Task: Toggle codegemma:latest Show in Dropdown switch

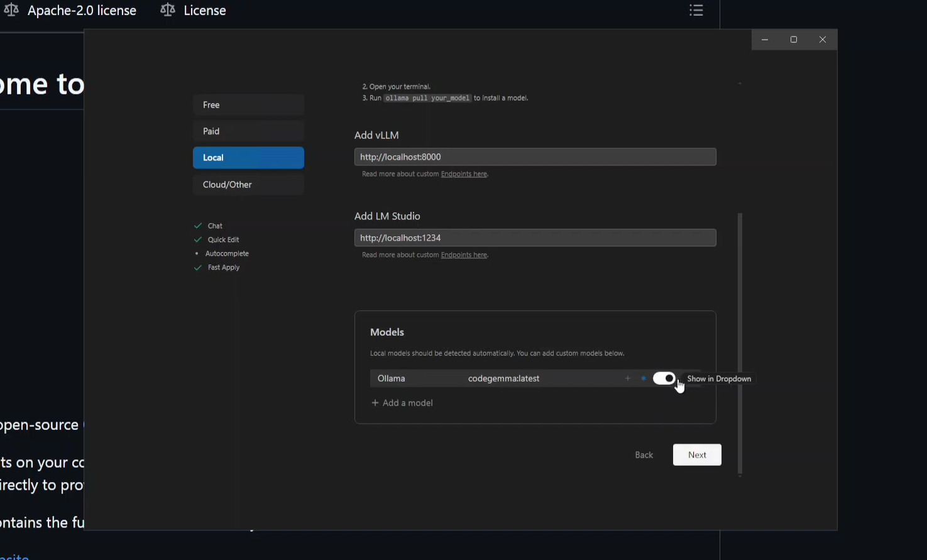Action: (664, 378)
